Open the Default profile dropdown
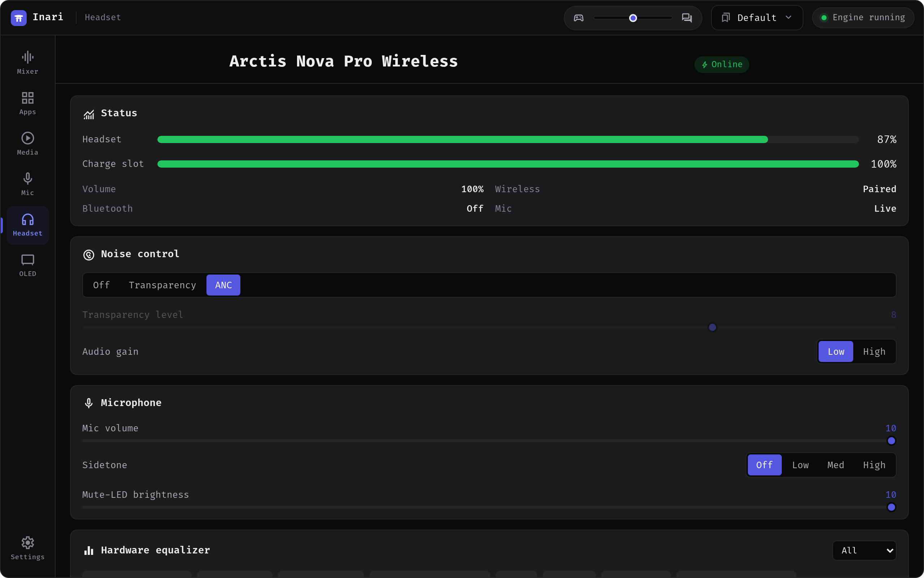 (x=757, y=18)
